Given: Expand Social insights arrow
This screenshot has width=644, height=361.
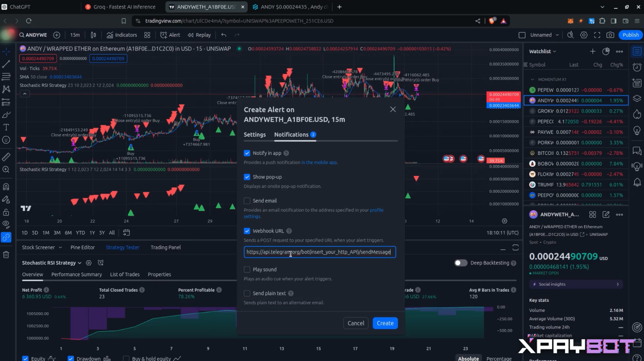Looking at the screenshot, I should click(x=618, y=284).
